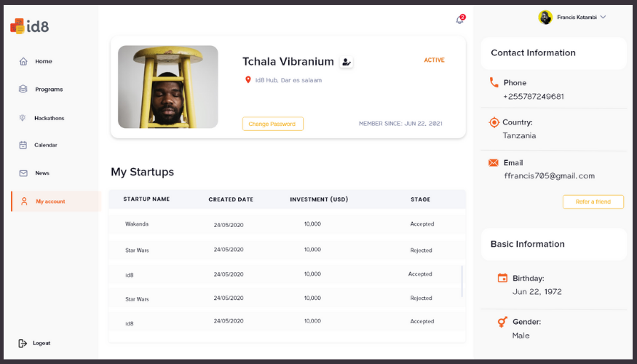This screenshot has height=364, width=637.
Task: Open the notifications bell icon
Action: click(x=460, y=20)
